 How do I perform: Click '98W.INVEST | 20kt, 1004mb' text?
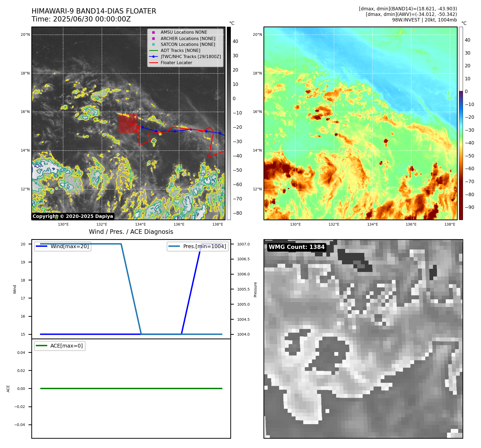[x=424, y=20]
